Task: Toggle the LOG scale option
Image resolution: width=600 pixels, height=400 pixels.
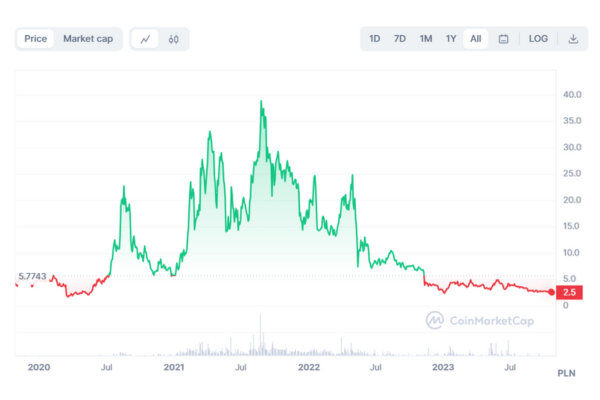Action: click(538, 39)
